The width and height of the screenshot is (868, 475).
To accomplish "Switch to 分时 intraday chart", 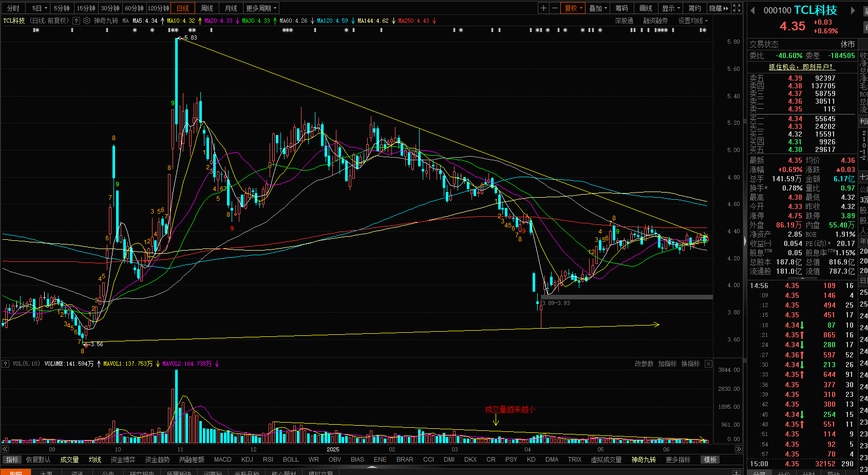I will pos(13,8).
